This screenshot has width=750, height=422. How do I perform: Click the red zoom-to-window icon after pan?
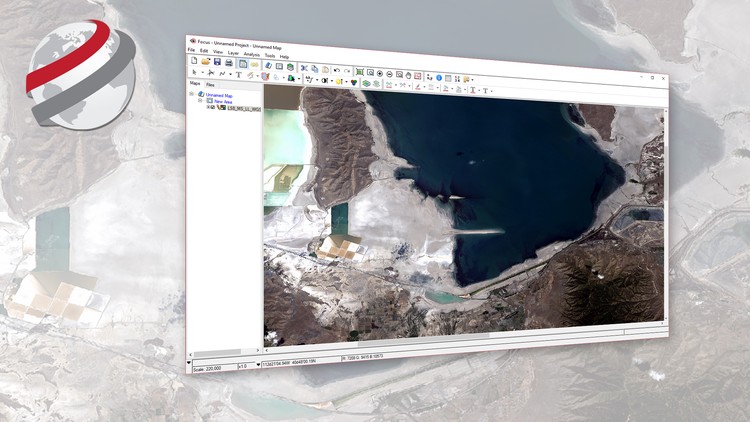click(418, 76)
